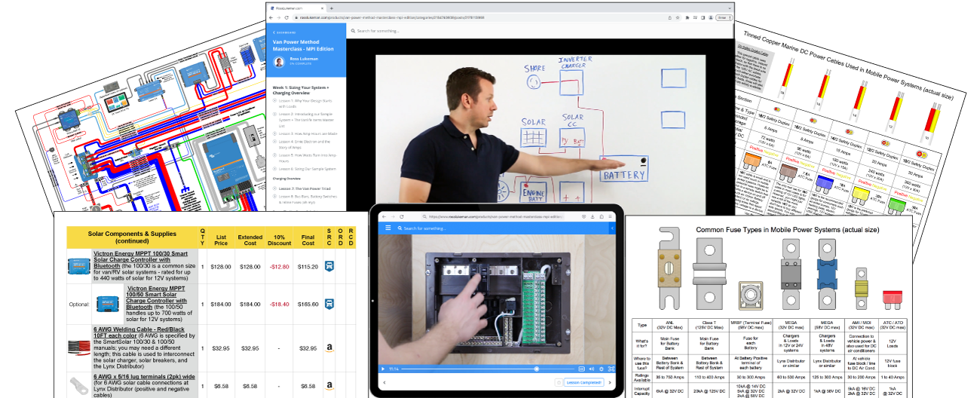The image size is (980, 398).
Task: Reload the page in the tablet browser
Action: click(402, 216)
